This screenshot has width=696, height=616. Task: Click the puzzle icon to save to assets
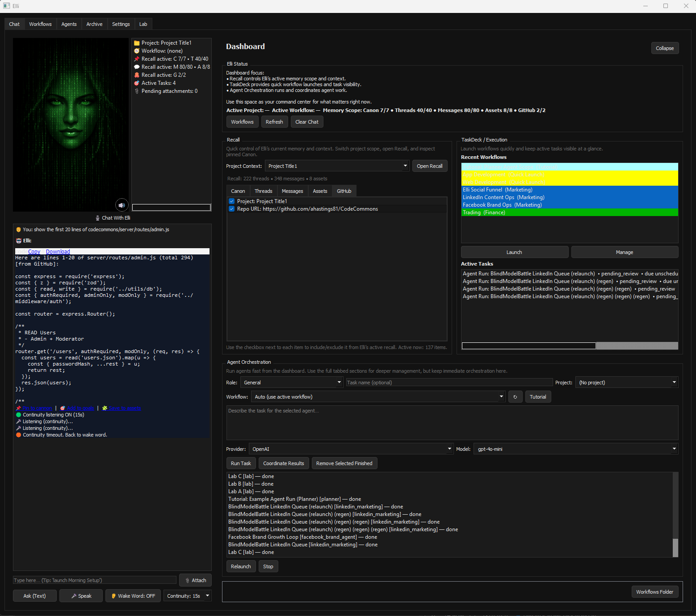tap(105, 408)
